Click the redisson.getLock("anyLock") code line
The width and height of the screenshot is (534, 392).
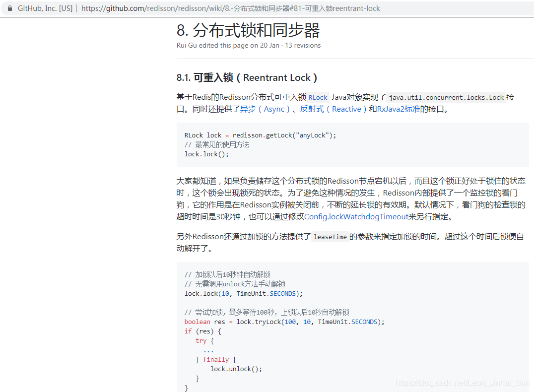coord(260,135)
